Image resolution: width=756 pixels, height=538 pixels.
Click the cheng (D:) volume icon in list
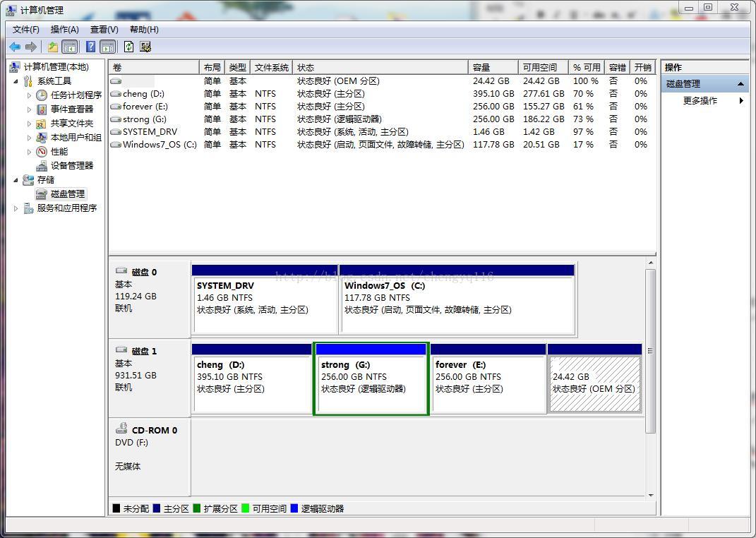[116, 93]
